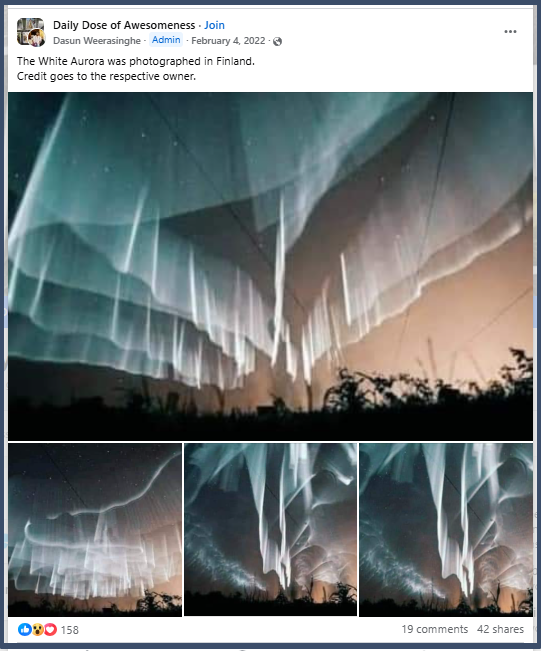Image resolution: width=541 pixels, height=651 pixels.
Task: Open the 158 reactions count
Action: tap(69, 630)
